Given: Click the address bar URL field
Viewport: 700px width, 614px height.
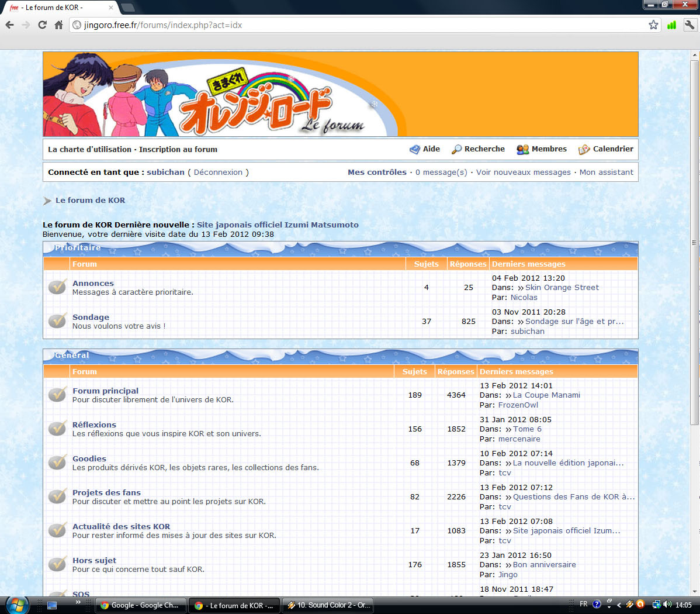Looking at the screenshot, I should [357, 25].
